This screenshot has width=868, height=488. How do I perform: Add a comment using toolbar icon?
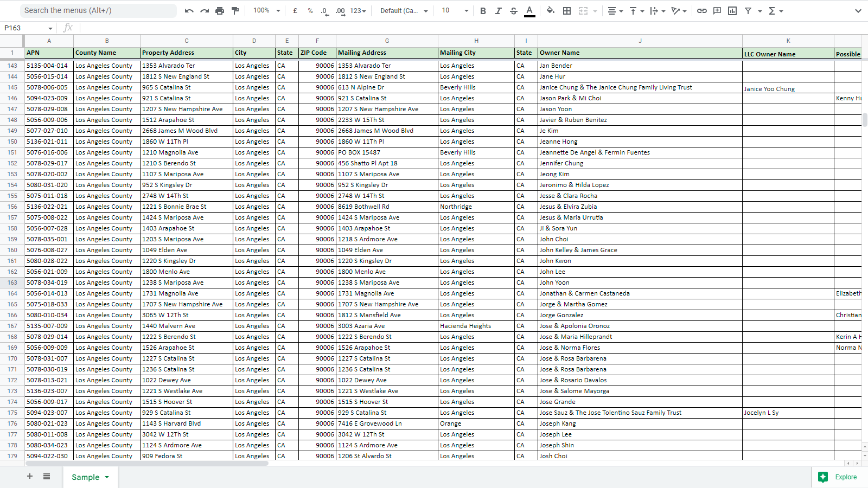pos(717,11)
